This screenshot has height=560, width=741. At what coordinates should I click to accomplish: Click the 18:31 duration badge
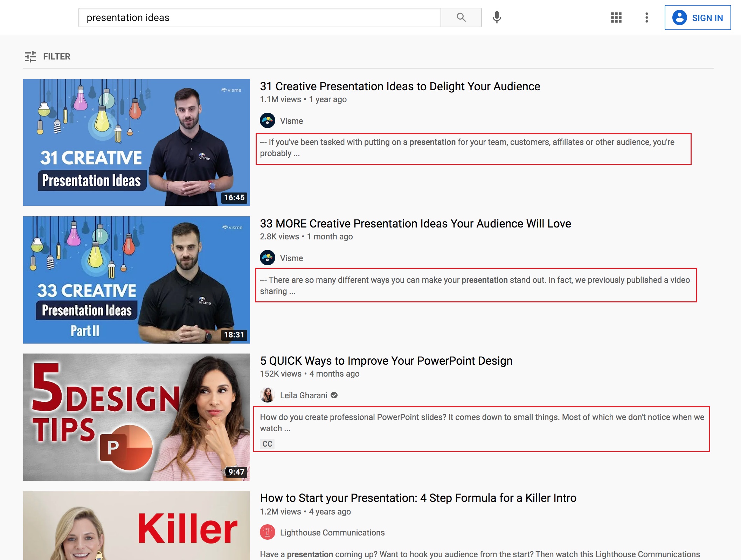(234, 335)
